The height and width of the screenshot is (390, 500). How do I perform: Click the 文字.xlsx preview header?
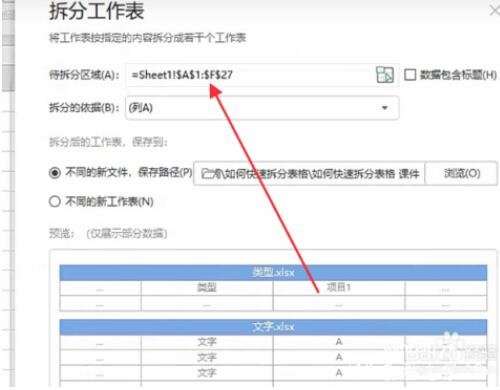[273, 327]
